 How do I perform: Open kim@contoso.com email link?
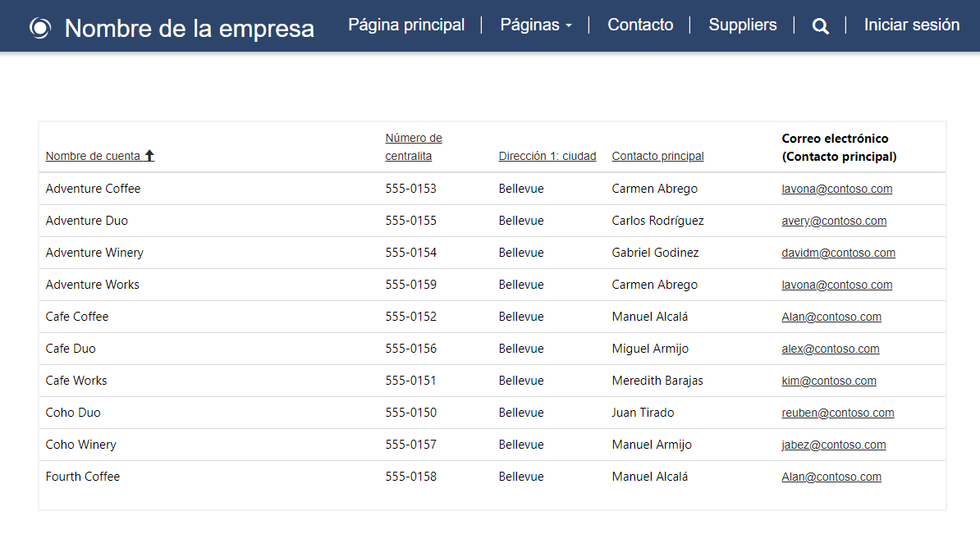tap(829, 381)
